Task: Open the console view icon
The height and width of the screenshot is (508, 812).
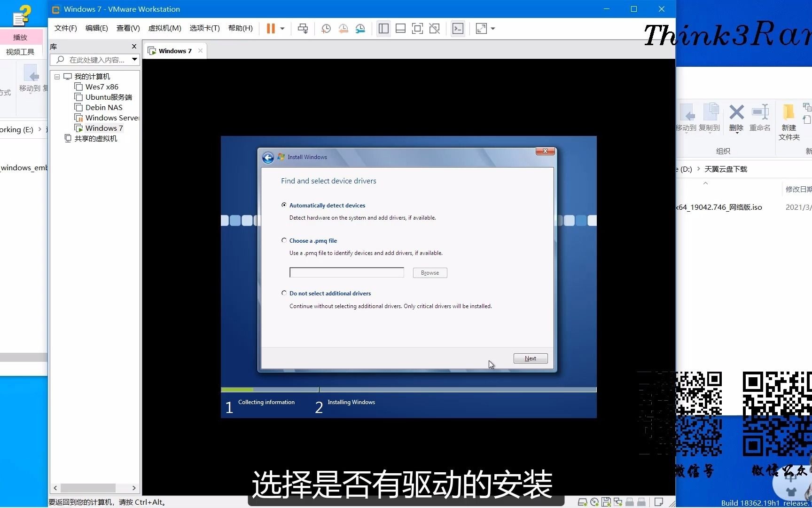Action: coord(458,28)
